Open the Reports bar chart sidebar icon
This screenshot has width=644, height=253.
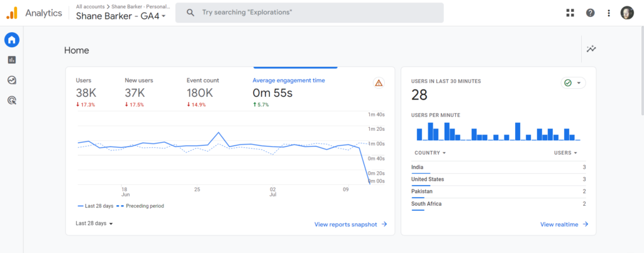(12, 60)
